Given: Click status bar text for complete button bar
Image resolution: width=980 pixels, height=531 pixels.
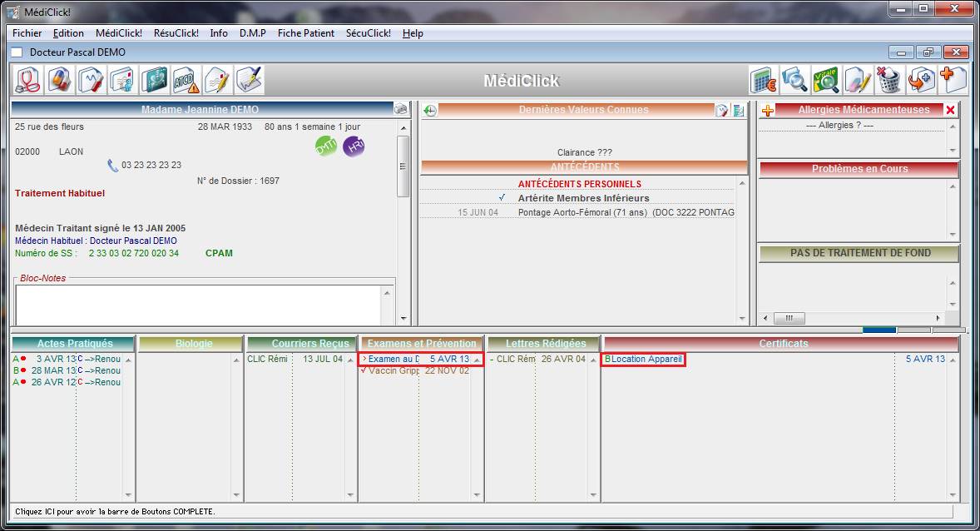Looking at the screenshot, I should click(115, 512).
